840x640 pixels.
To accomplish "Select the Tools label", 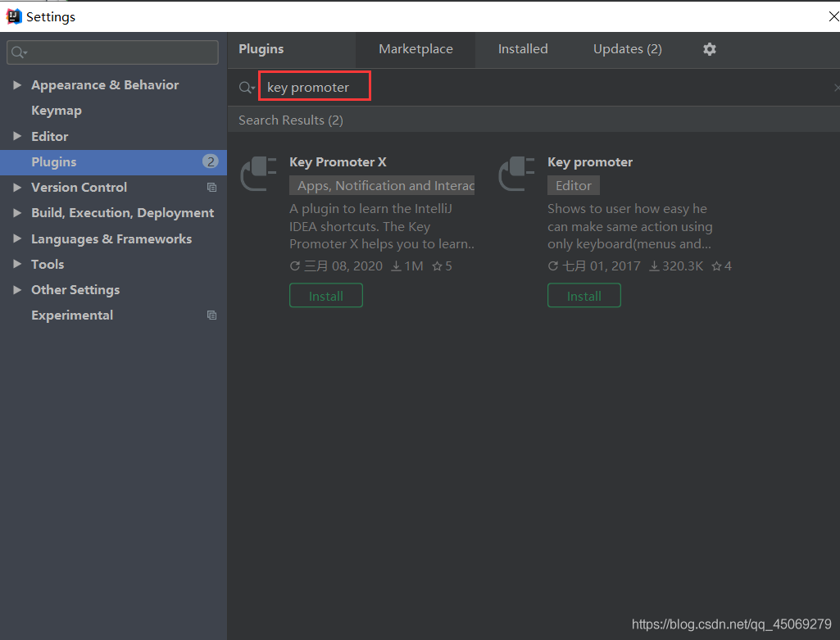I will pos(48,264).
